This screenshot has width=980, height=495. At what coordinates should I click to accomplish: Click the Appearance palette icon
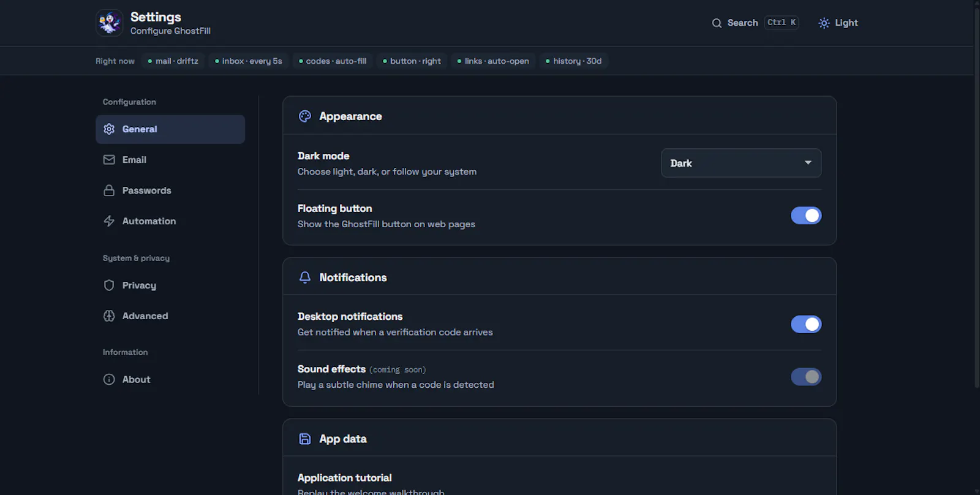point(305,116)
